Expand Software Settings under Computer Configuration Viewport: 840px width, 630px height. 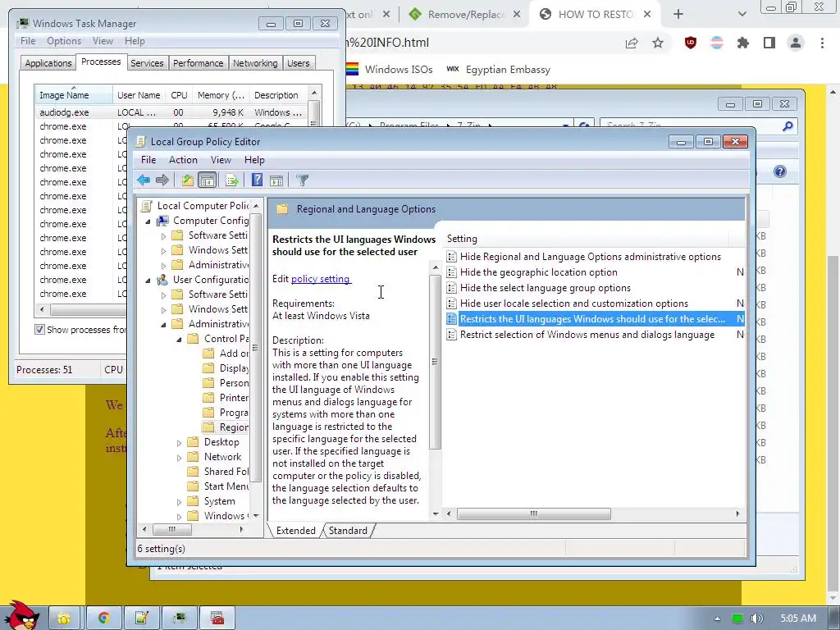coord(164,235)
